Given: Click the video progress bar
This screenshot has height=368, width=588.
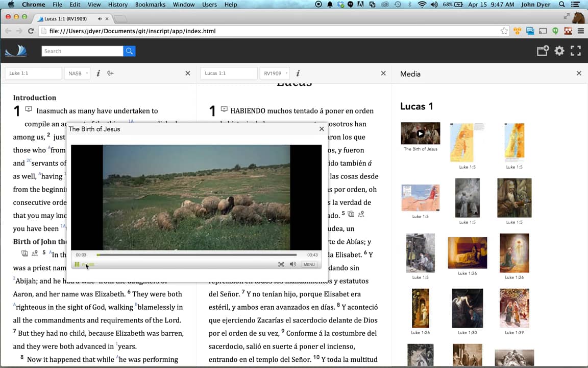Looking at the screenshot, I should tap(197, 255).
